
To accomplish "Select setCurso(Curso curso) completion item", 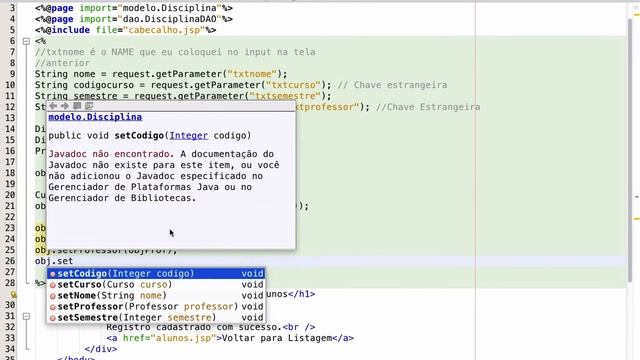I will pyautogui.click(x=156, y=284).
